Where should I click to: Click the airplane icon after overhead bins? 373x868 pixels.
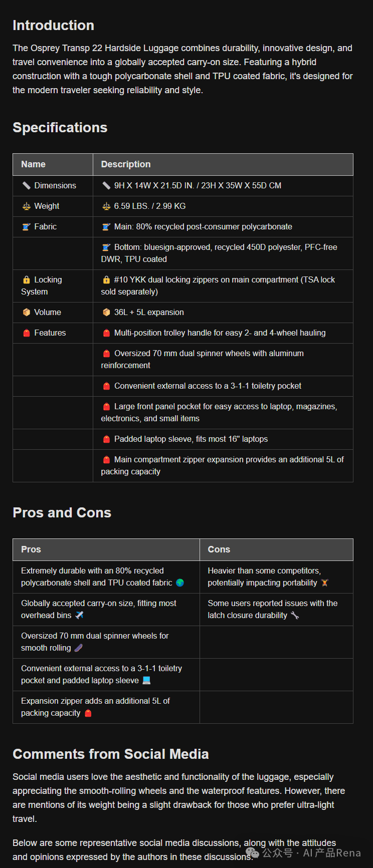pos(79,615)
